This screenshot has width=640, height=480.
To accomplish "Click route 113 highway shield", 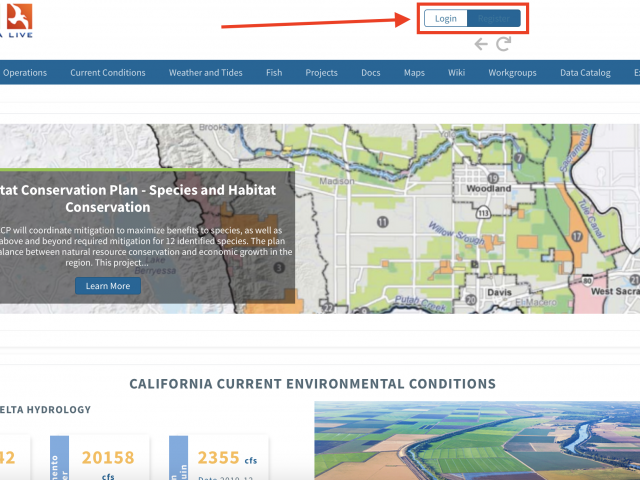I will (x=484, y=213).
